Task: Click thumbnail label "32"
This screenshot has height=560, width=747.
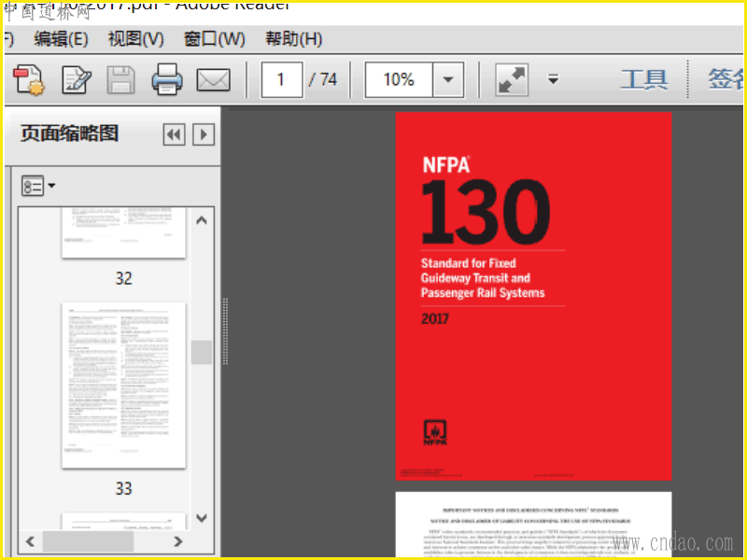Action: [x=124, y=278]
